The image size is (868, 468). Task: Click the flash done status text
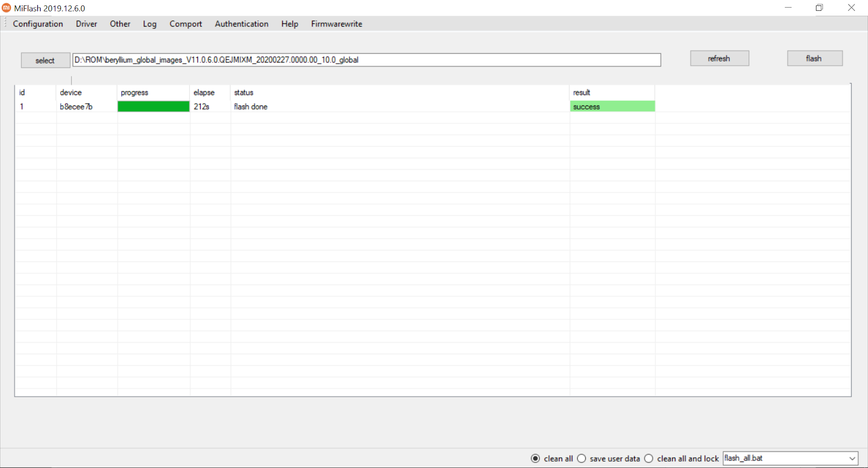coord(251,106)
